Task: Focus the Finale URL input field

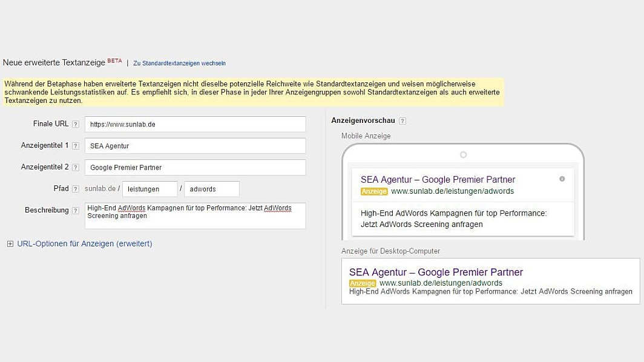Action: [x=195, y=124]
